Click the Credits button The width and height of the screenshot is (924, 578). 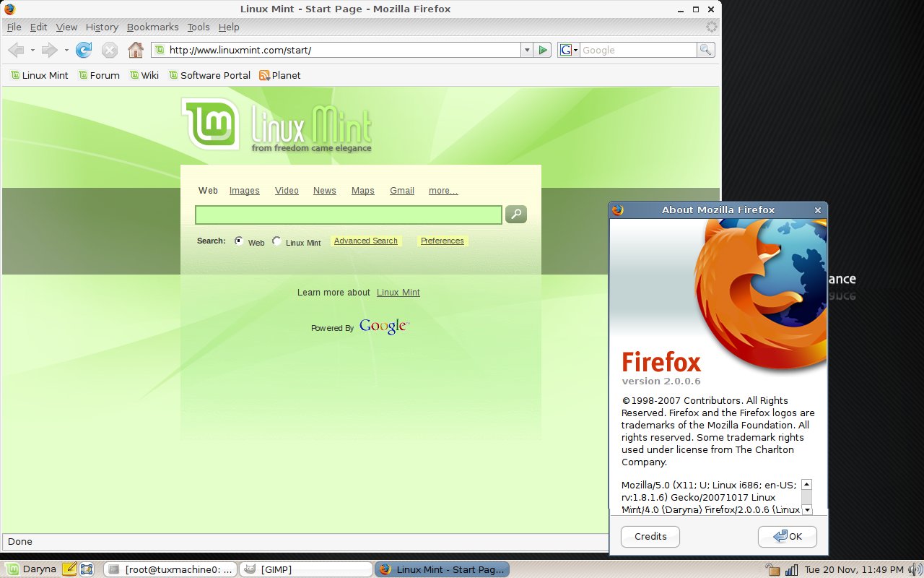[650, 536]
